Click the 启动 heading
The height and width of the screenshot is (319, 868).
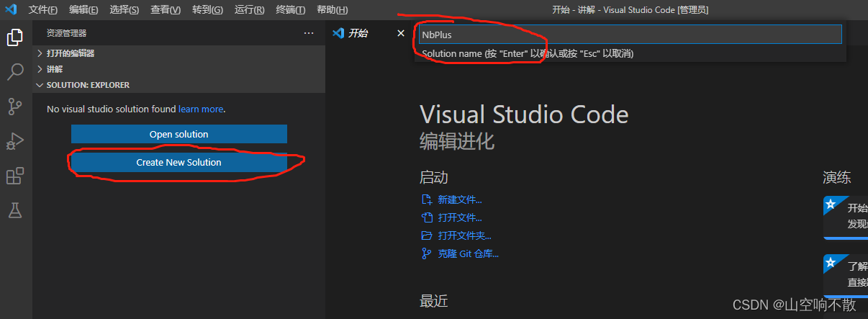pos(434,177)
